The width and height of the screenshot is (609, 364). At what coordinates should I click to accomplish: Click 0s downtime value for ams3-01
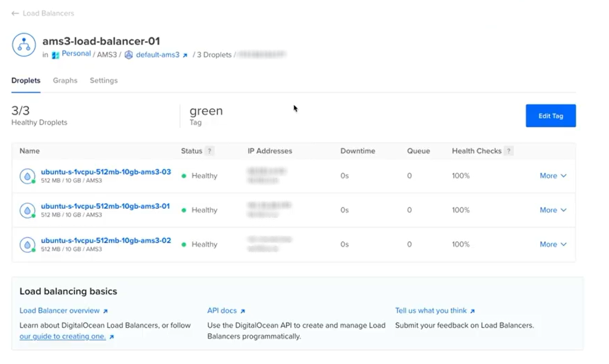point(345,210)
